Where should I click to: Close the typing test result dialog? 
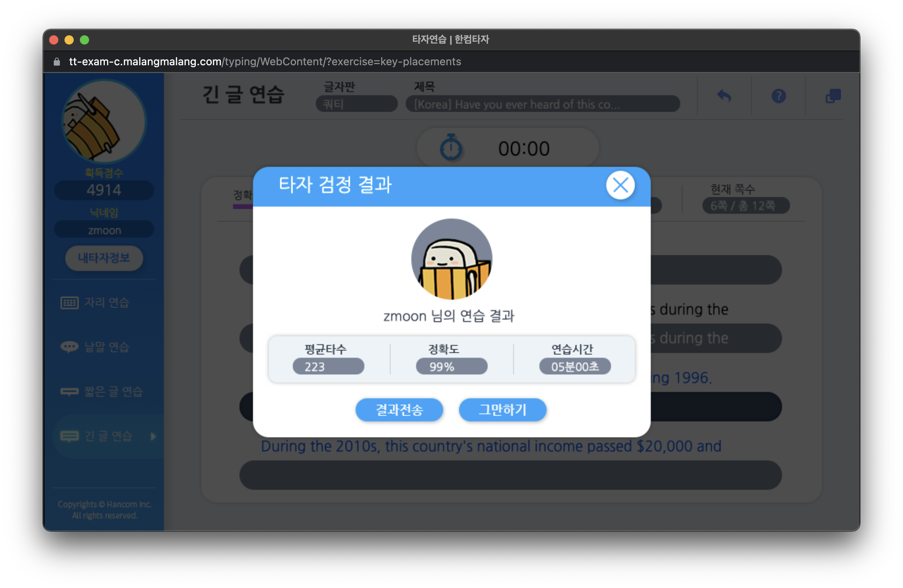coord(620,186)
